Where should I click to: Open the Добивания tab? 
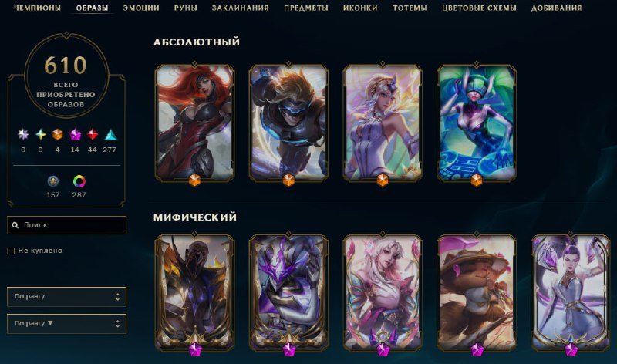click(556, 8)
